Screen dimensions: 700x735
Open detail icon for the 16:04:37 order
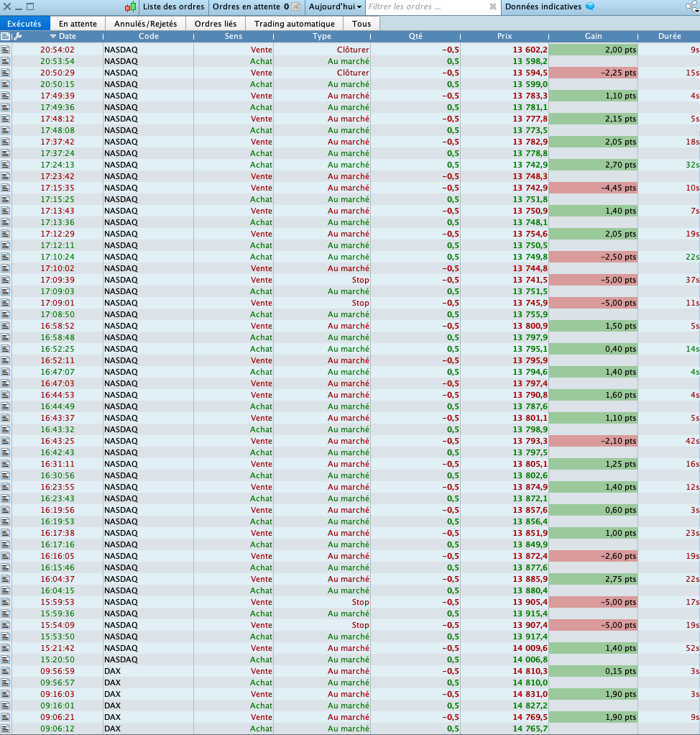(5, 579)
